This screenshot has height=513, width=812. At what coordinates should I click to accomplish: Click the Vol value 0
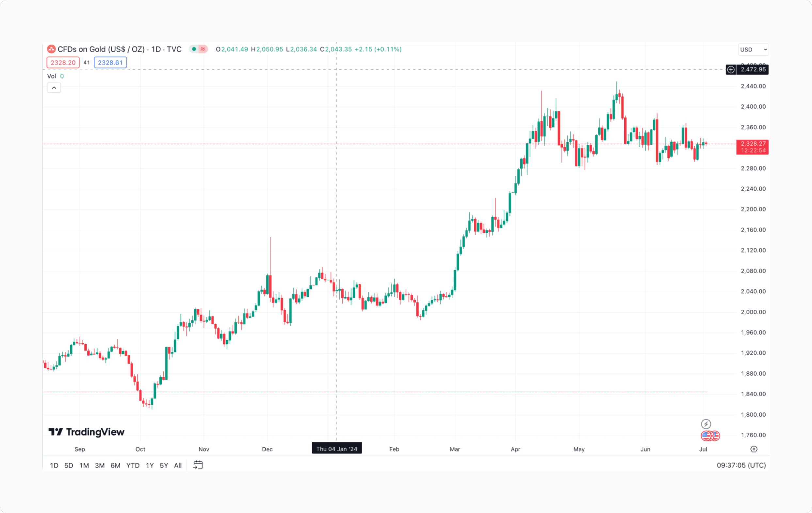[62, 76]
